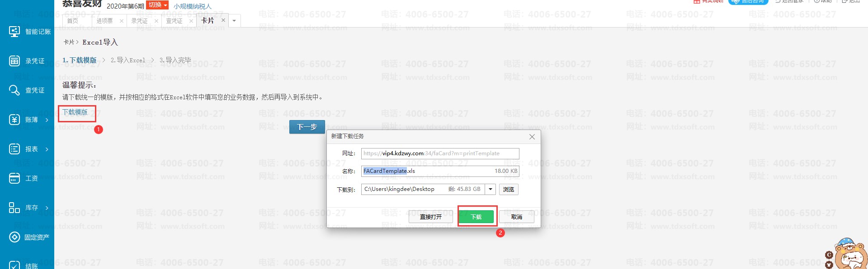This screenshot has width=868, height=269.
Task: Switch to the 查凭证 tab
Action: (x=174, y=21)
